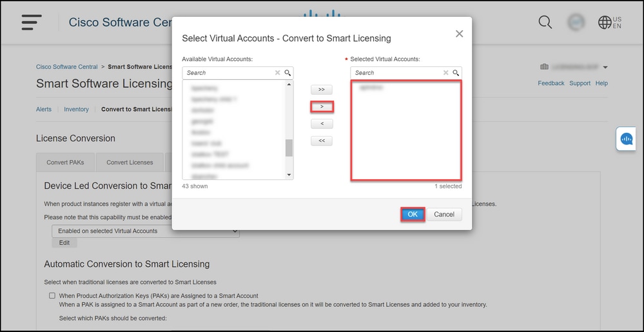Open the Help link

[601, 83]
